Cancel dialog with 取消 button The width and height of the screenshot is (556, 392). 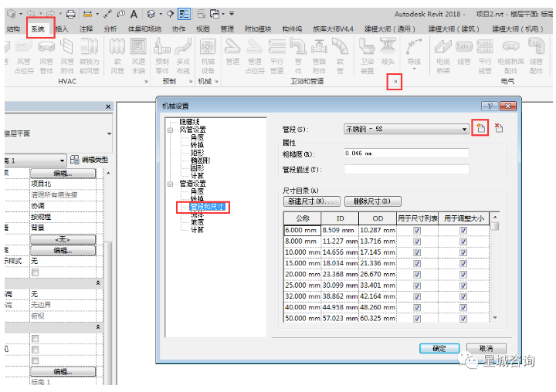click(x=486, y=349)
